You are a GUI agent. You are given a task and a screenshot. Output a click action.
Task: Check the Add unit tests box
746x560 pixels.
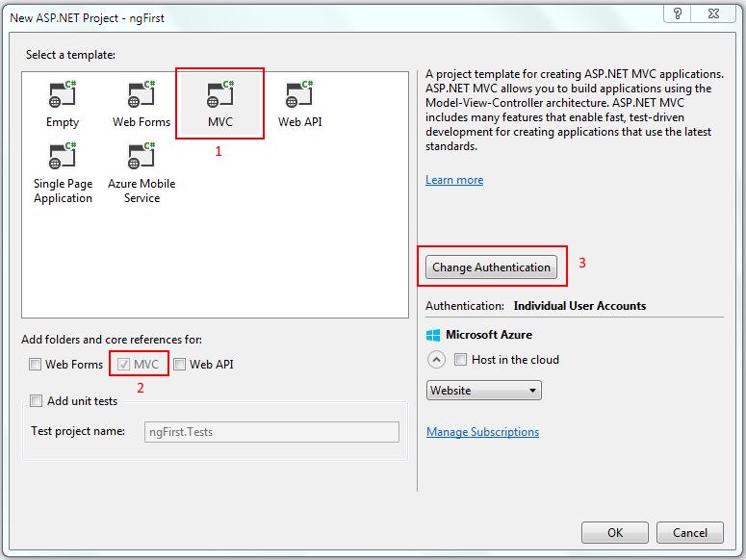click(x=37, y=401)
